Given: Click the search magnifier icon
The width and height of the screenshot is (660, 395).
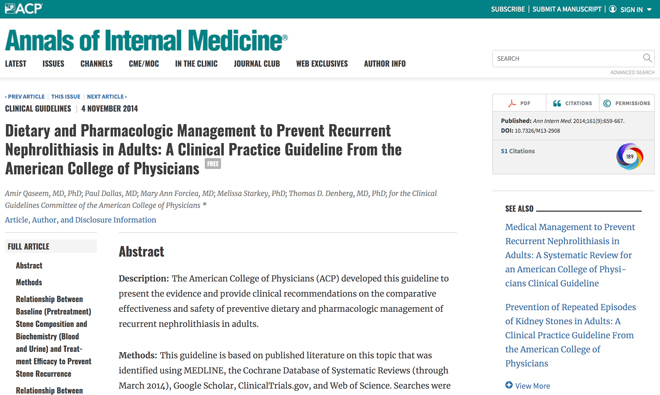Looking at the screenshot, I should (x=647, y=58).
